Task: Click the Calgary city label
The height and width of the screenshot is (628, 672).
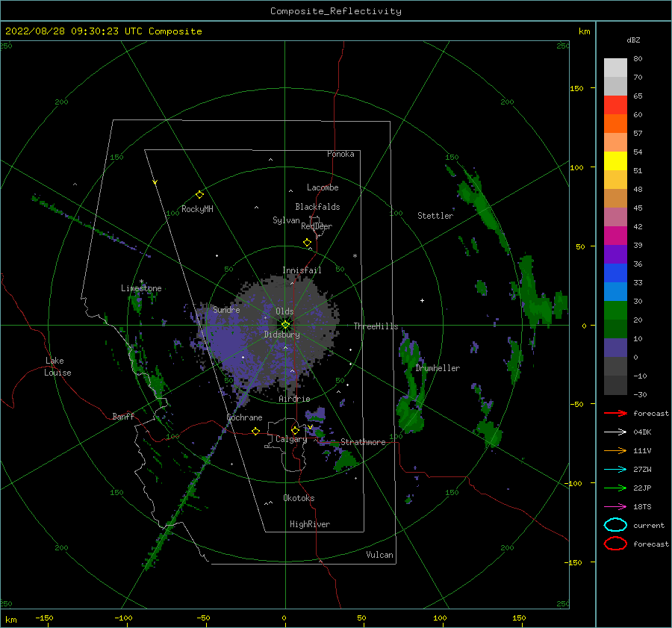Action: click(x=291, y=439)
